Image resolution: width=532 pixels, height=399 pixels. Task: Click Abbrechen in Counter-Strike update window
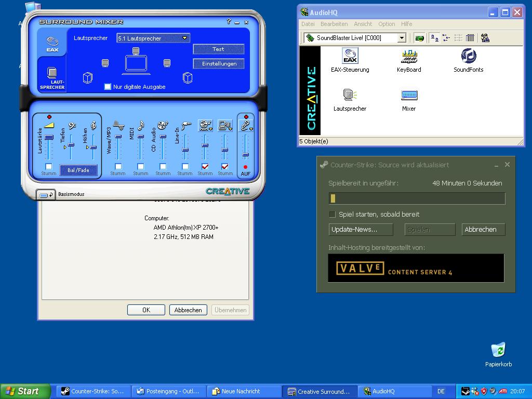click(x=484, y=229)
